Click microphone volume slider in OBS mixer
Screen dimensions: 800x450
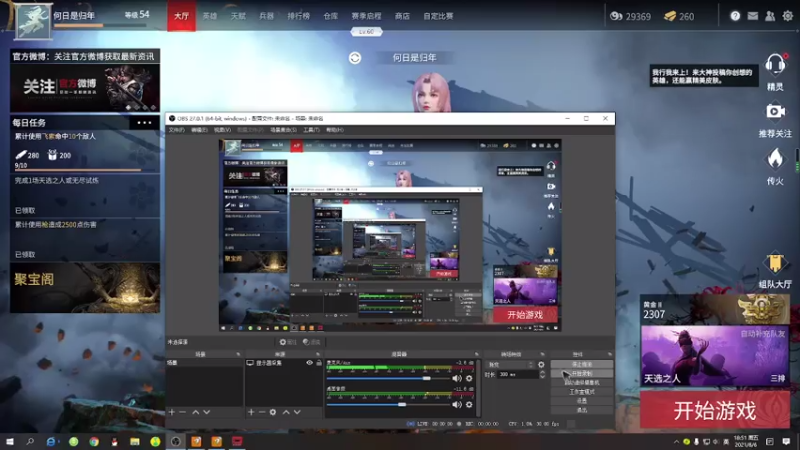[388, 378]
